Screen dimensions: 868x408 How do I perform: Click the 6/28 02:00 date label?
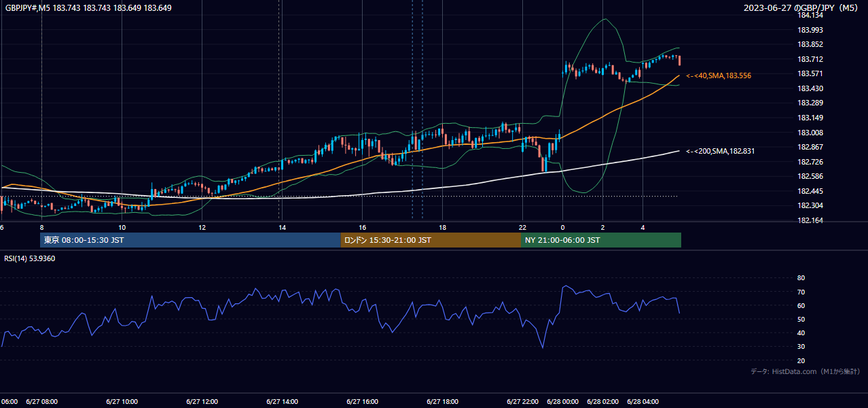(602, 401)
